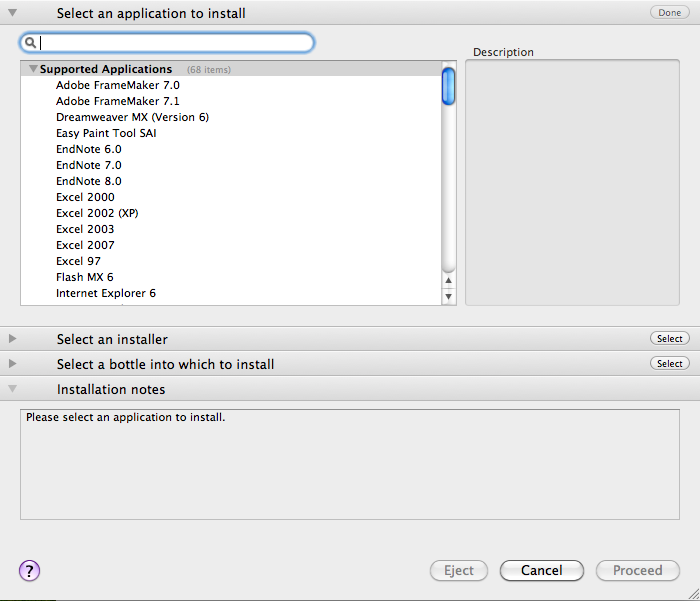
Task: Click the purple help question mark icon
Action: click(29, 571)
